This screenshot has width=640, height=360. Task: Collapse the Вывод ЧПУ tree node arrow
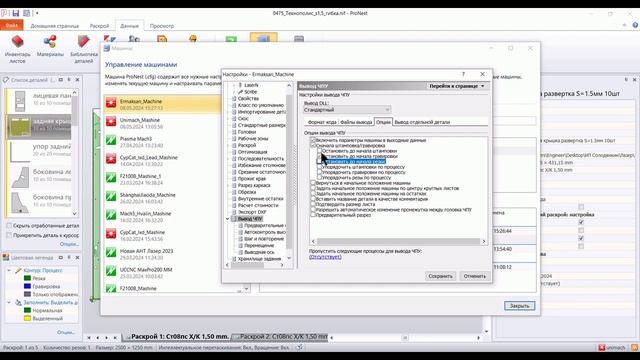pos(228,219)
